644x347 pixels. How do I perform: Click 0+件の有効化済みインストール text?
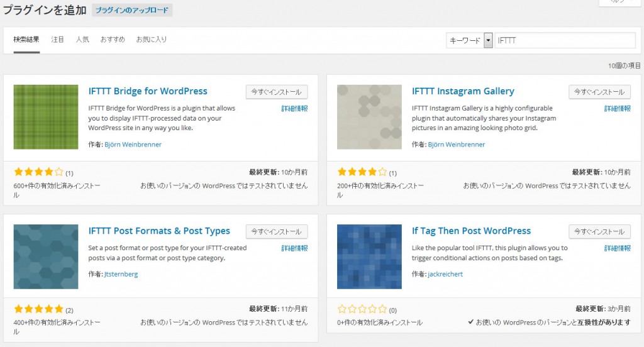[379, 322]
